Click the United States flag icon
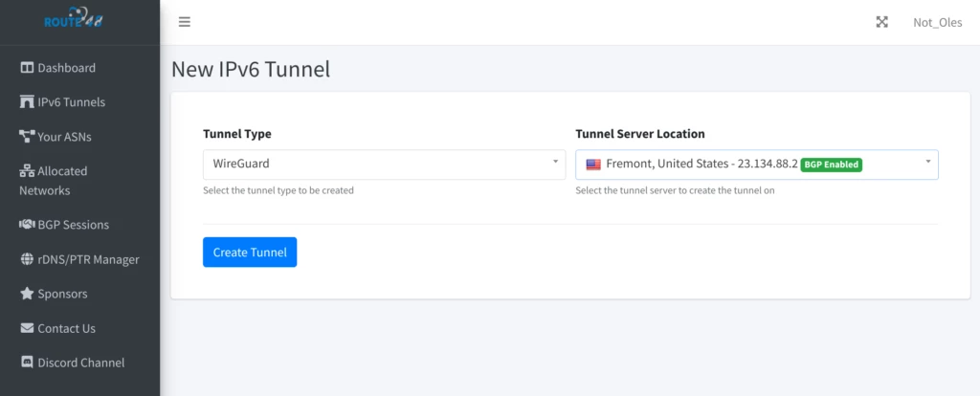Viewport: 980px width, 396px height. click(x=593, y=165)
